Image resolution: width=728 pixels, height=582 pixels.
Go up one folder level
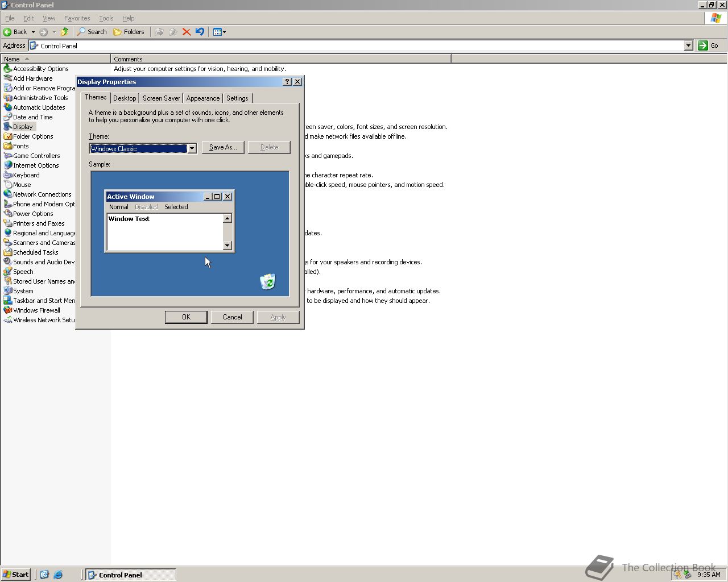pos(65,32)
